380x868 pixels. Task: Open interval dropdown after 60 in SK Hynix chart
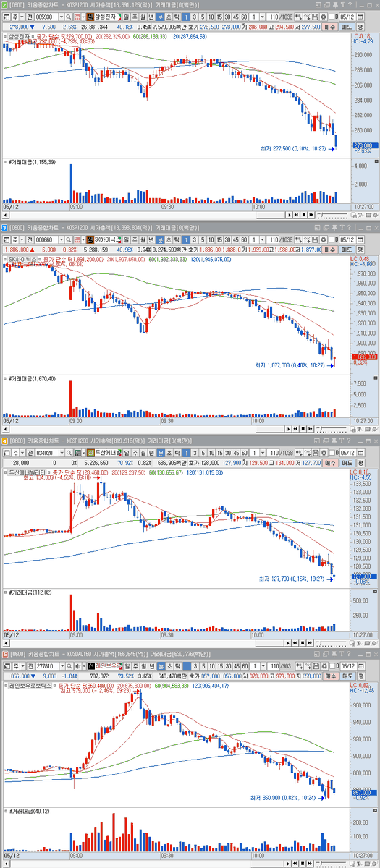pos(262,238)
